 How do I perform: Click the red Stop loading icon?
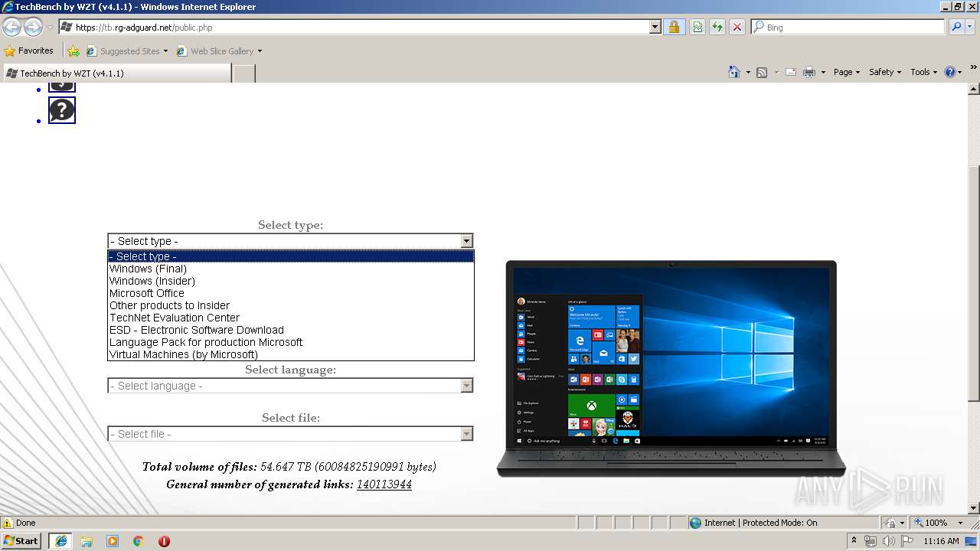[x=737, y=27]
